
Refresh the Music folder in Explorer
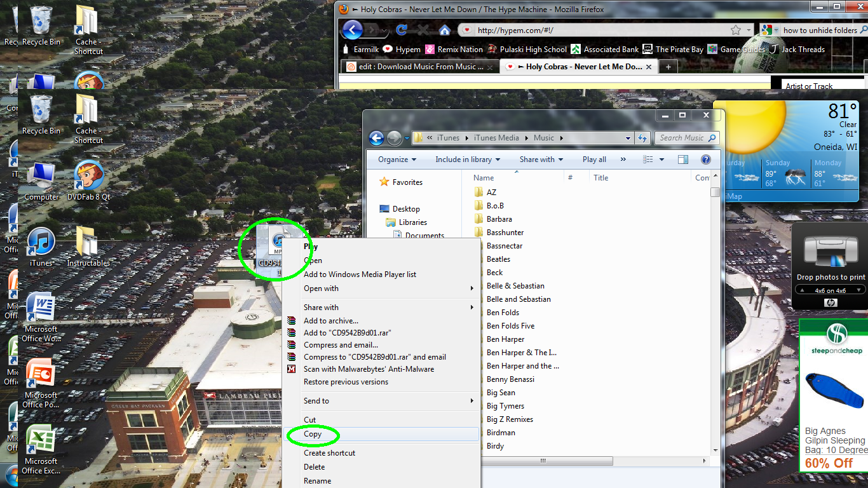(642, 138)
